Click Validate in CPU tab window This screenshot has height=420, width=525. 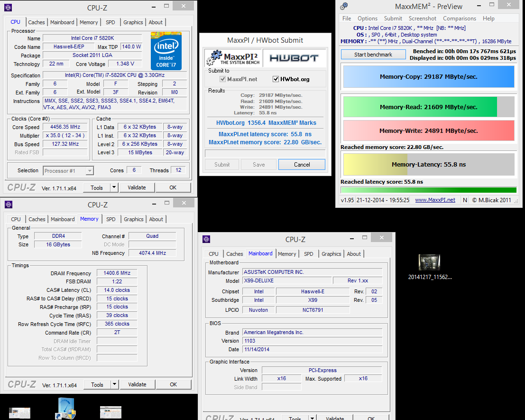(x=137, y=187)
